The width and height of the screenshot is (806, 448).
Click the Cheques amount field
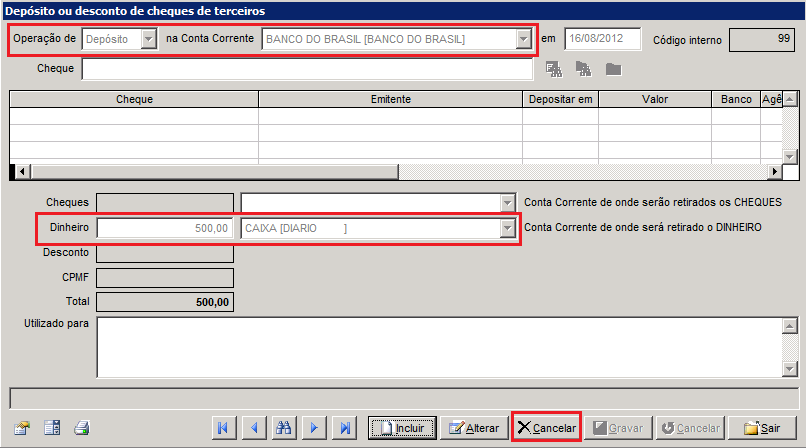click(165, 202)
